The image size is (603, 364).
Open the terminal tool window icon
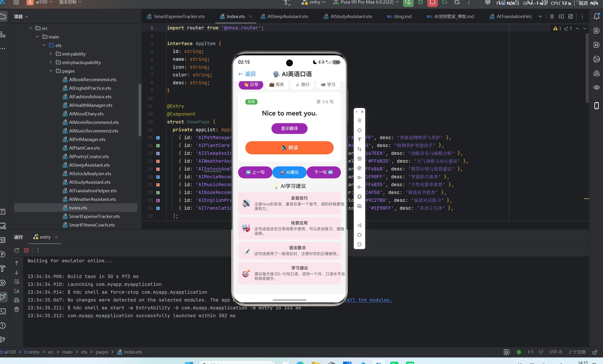(x=3, y=311)
